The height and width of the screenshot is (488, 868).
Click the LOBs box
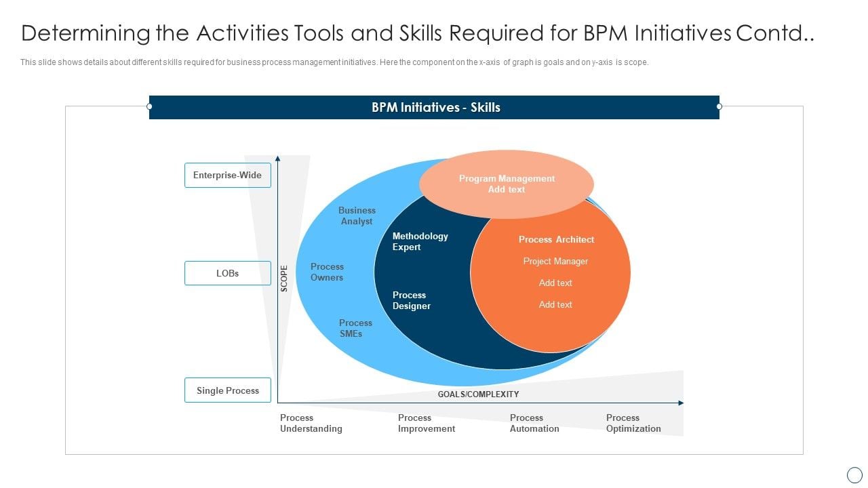click(x=227, y=272)
